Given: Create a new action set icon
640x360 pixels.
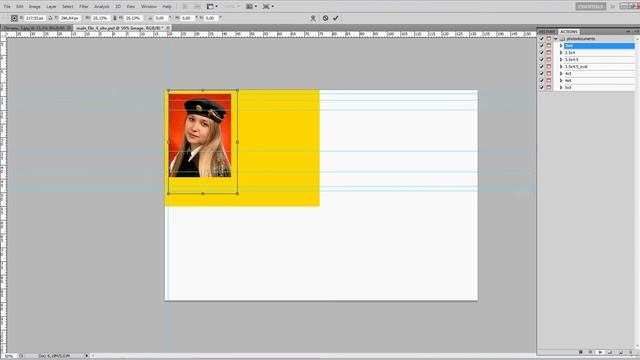Looking at the screenshot, I should [610, 352].
